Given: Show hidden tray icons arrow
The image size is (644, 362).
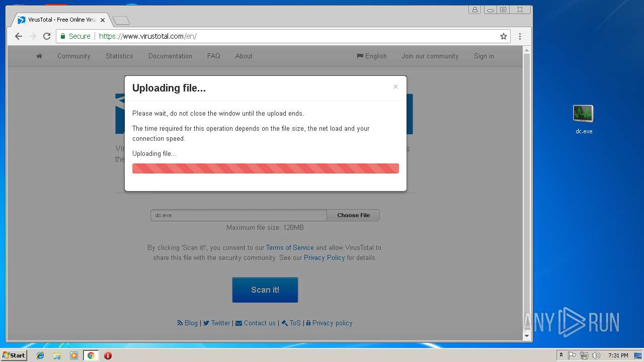Looking at the screenshot, I should pos(561,355).
